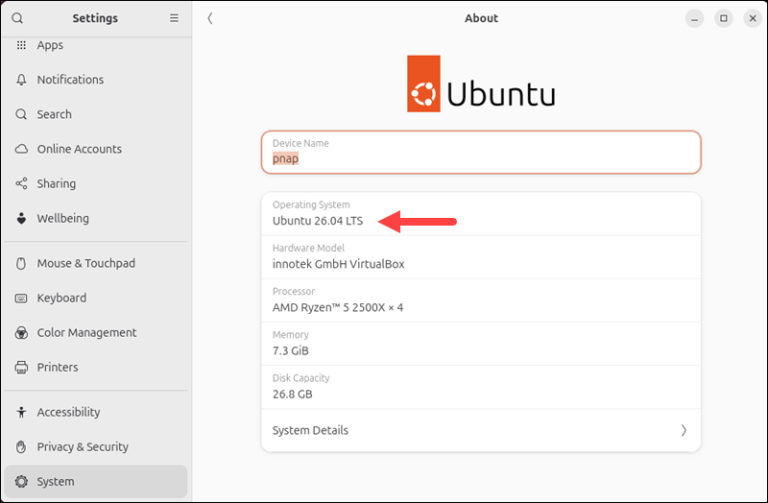Expand System Details chevron arrow
This screenshot has height=503, width=768.
click(684, 431)
